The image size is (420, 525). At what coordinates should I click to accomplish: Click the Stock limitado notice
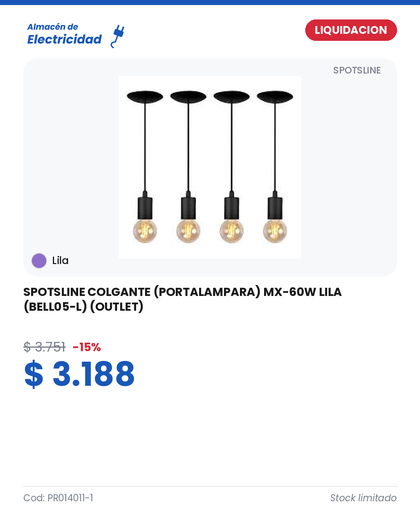point(363,498)
